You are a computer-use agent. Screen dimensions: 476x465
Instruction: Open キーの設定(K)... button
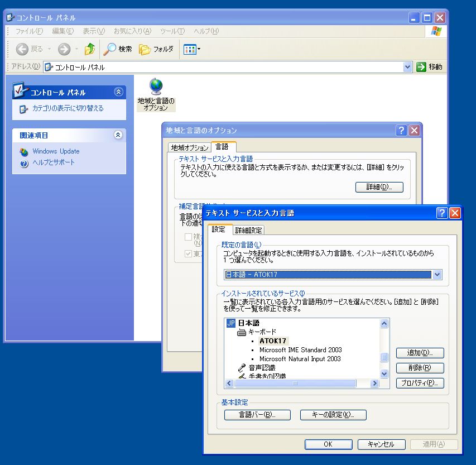click(x=333, y=415)
